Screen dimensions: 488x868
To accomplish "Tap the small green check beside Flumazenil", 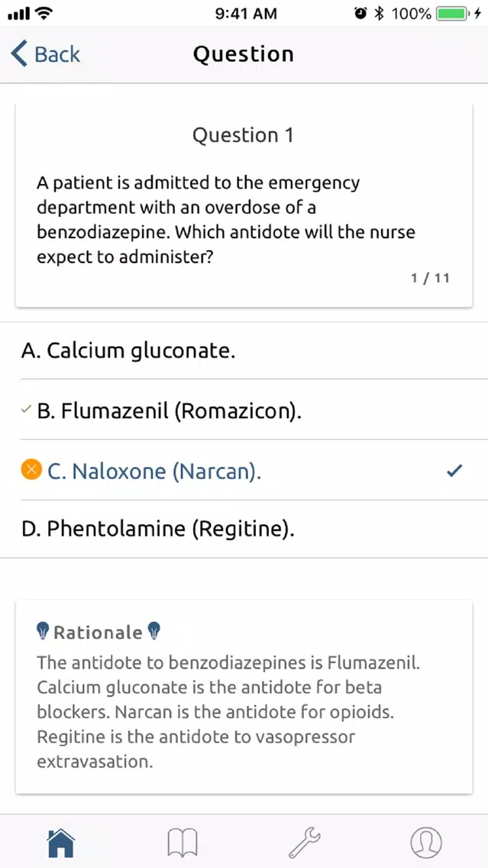I will click(x=25, y=410).
